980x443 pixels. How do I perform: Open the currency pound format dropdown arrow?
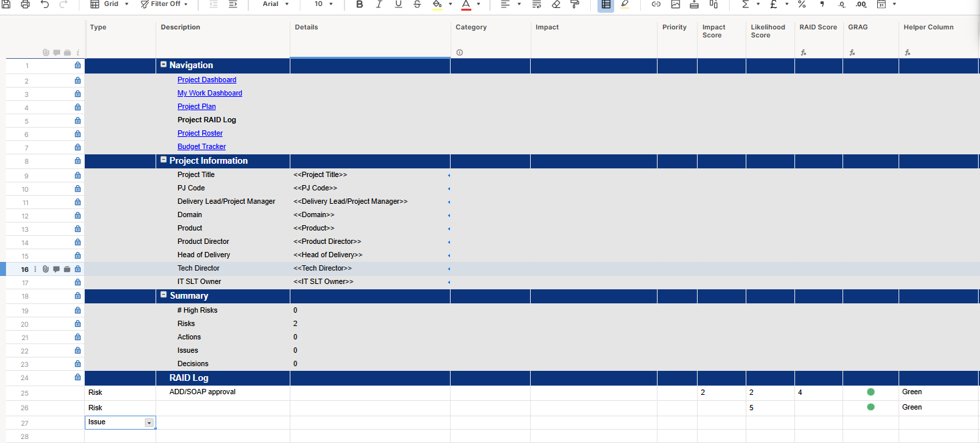pos(786,4)
